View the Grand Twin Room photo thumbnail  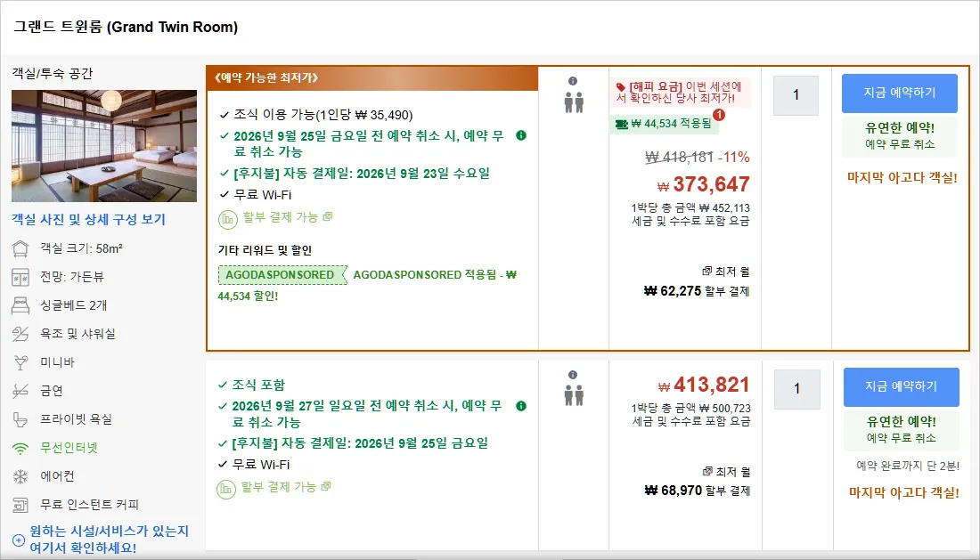pos(103,146)
